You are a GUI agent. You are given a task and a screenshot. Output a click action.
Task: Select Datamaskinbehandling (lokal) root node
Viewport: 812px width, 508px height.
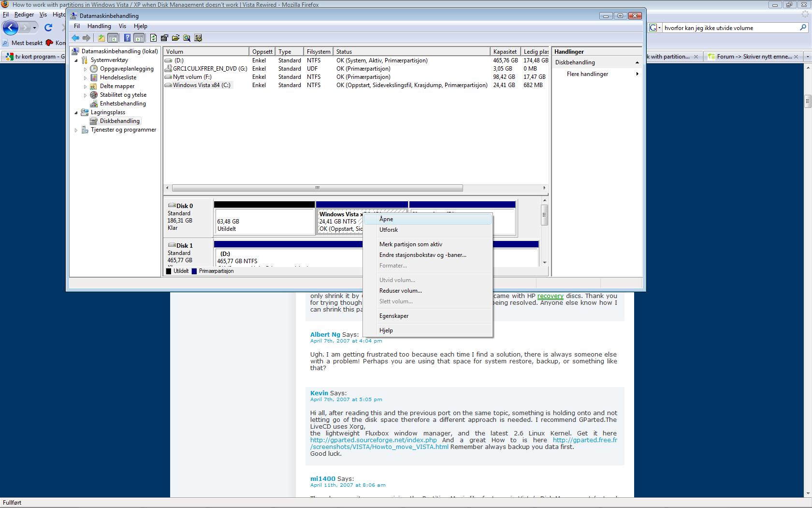pyautogui.click(x=119, y=51)
